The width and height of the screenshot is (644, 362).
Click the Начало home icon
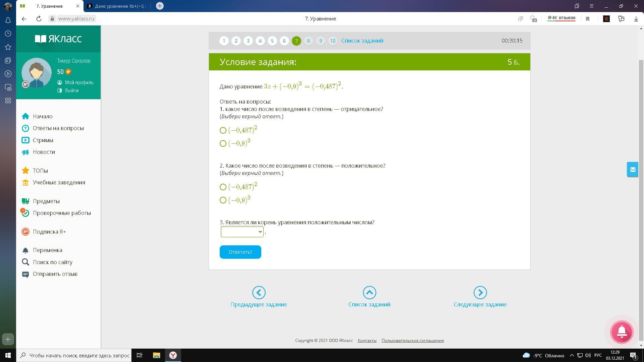[x=25, y=116]
